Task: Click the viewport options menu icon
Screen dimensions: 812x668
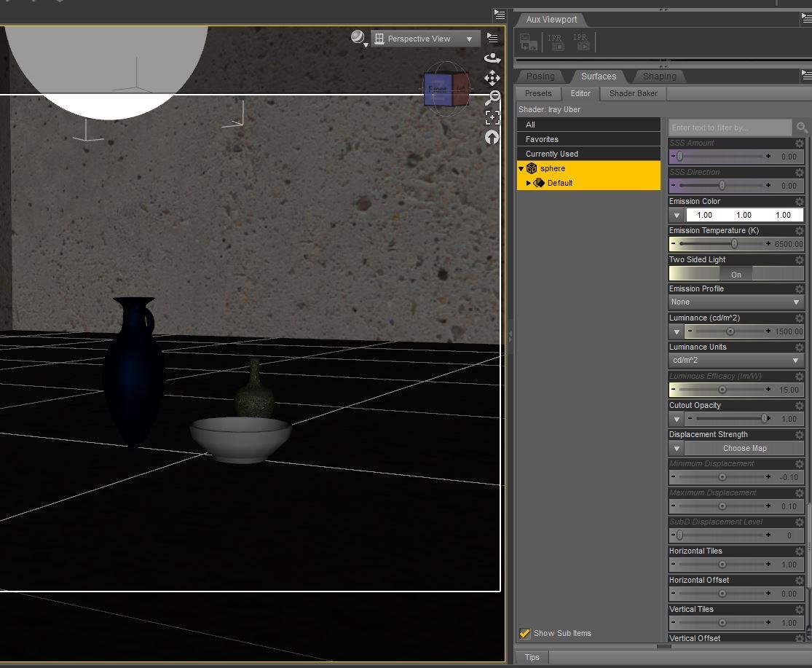Action: pos(492,38)
